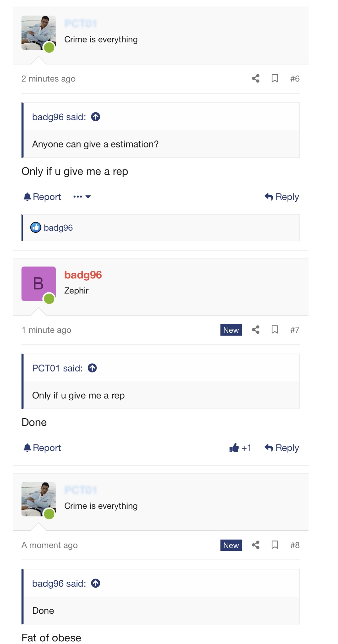338x644 pixels.
Task: Bookmark post #7 by badg96
Action: tap(275, 330)
